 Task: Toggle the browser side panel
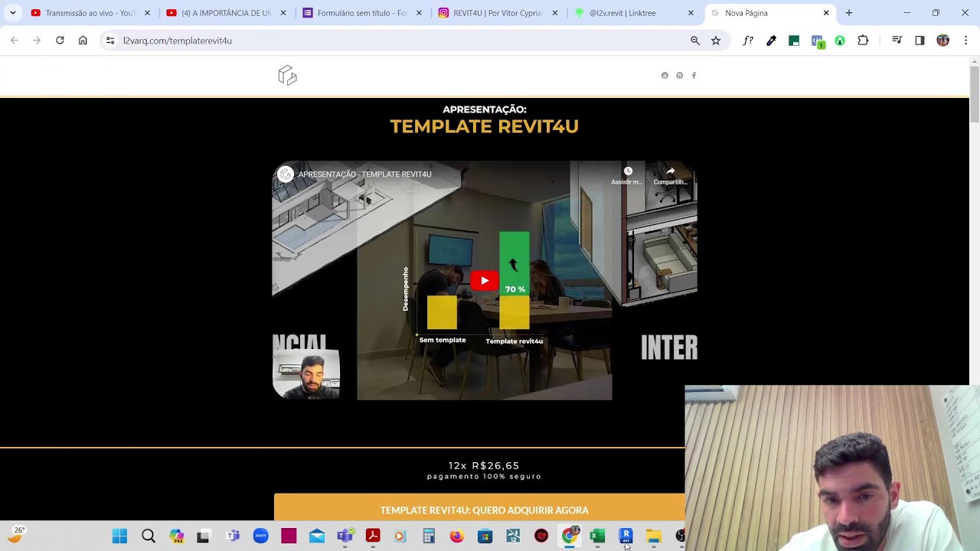point(920,41)
